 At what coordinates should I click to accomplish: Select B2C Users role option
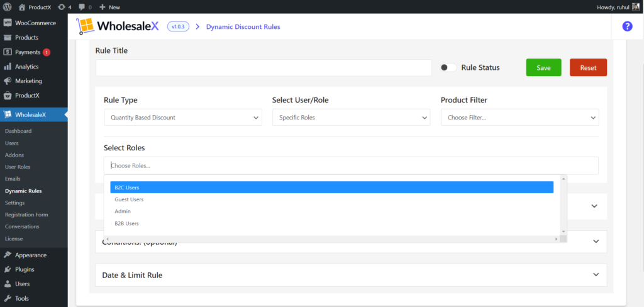click(332, 187)
